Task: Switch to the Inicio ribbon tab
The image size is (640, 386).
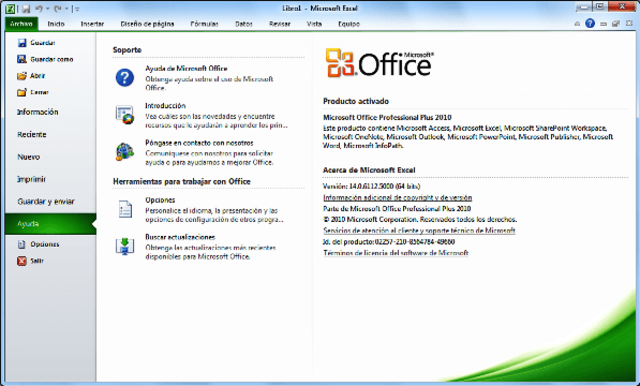Action: tap(56, 24)
